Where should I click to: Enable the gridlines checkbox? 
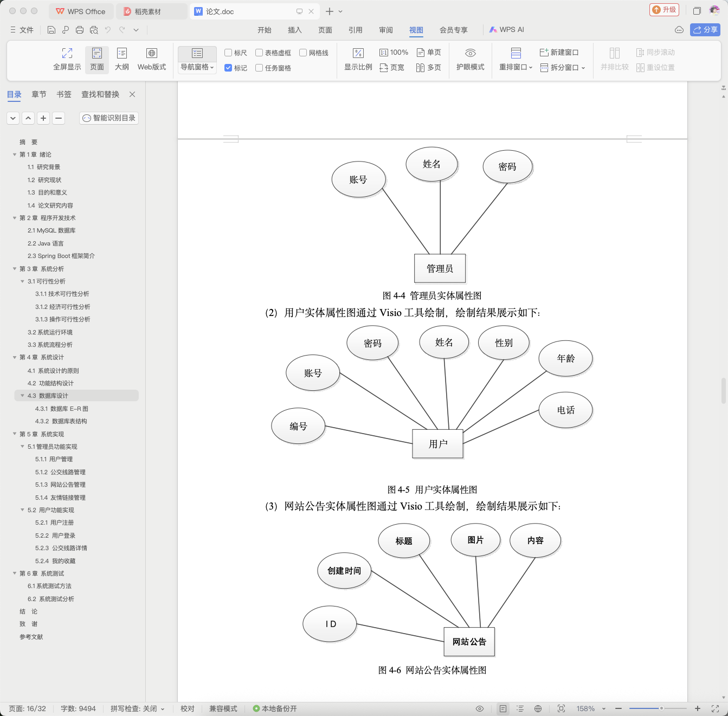point(303,53)
